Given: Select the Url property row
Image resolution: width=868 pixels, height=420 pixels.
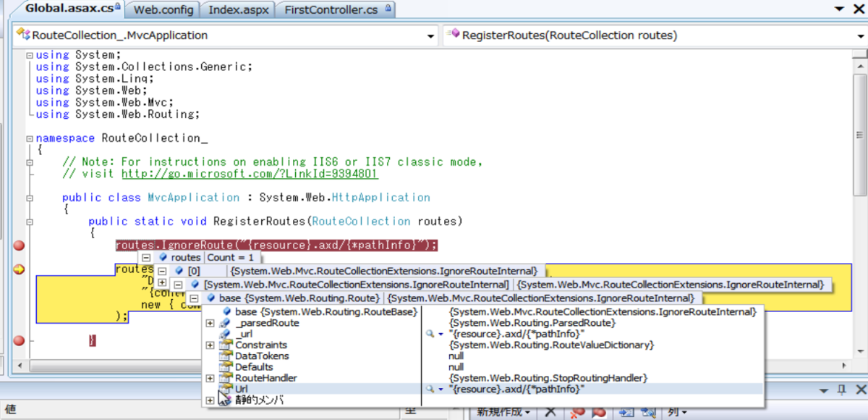Looking at the screenshot, I should pos(482,389).
